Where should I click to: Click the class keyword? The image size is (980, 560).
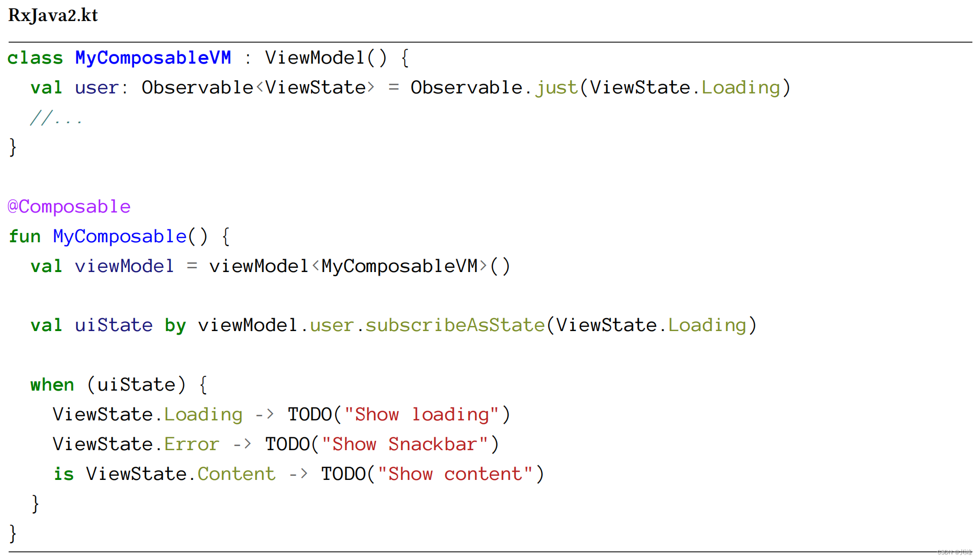point(35,57)
